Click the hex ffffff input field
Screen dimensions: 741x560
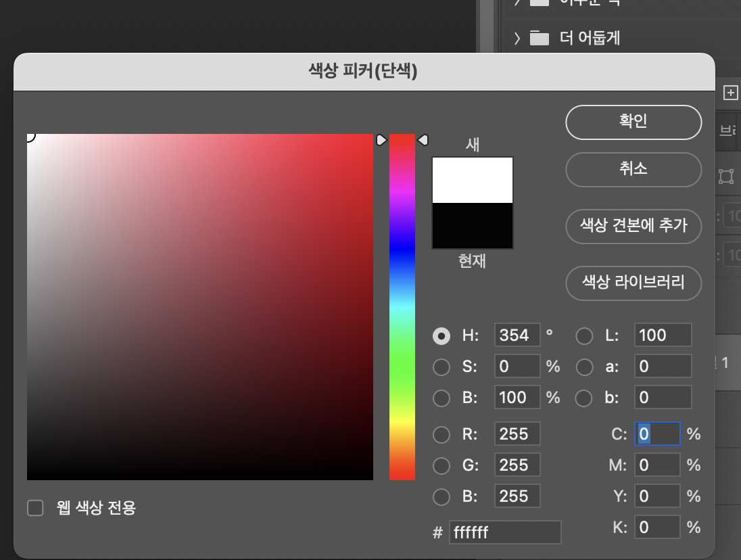pyautogui.click(x=504, y=532)
